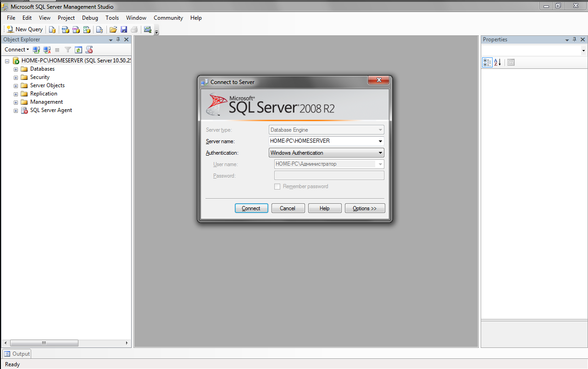This screenshot has height=369, width=588.
Task: Select the Security folder icon
Action: point(24,77)
